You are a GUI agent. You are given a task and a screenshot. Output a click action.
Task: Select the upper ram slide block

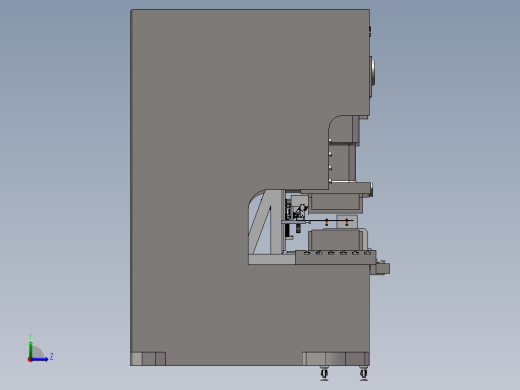[336, 203]
